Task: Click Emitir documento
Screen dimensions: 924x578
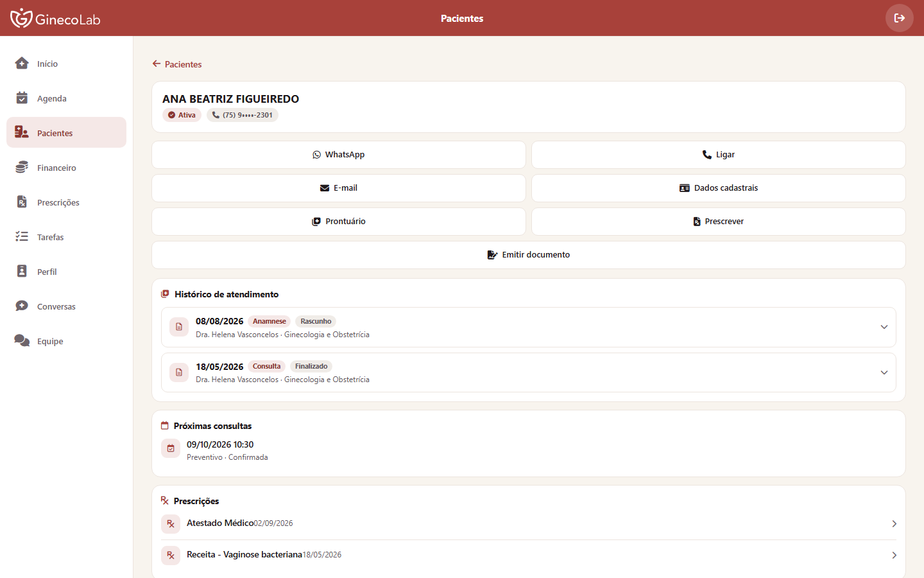Action: coord(529,255)
